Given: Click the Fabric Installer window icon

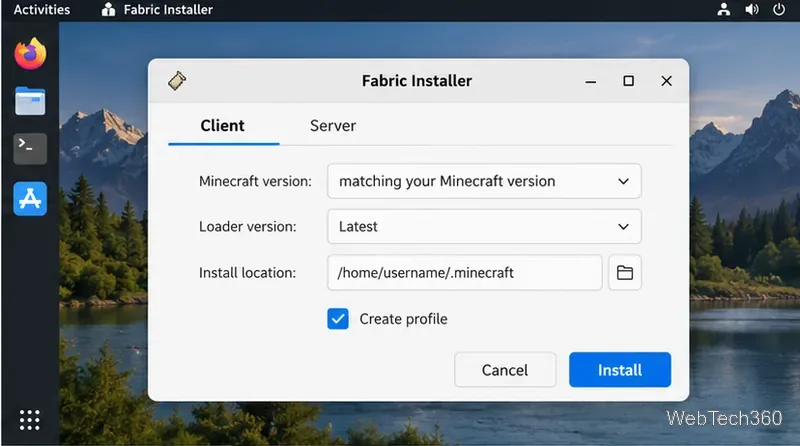Looking at the screenshot, I should click(x=177, y=81).
